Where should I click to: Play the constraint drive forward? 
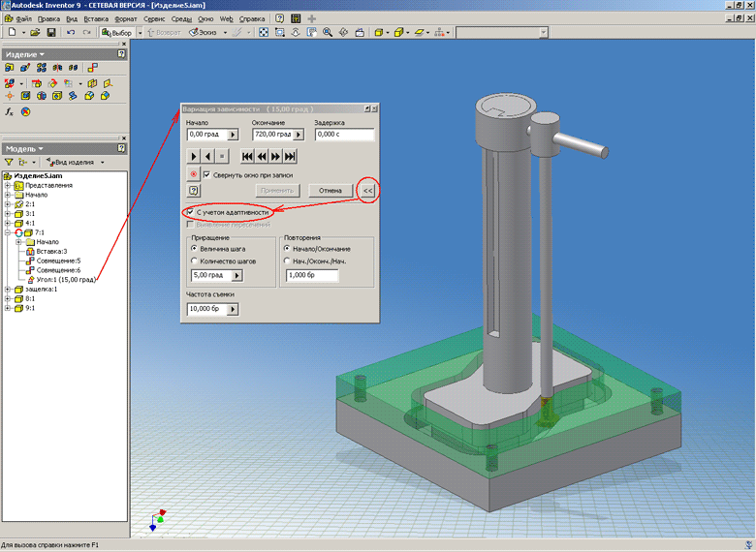193,156
